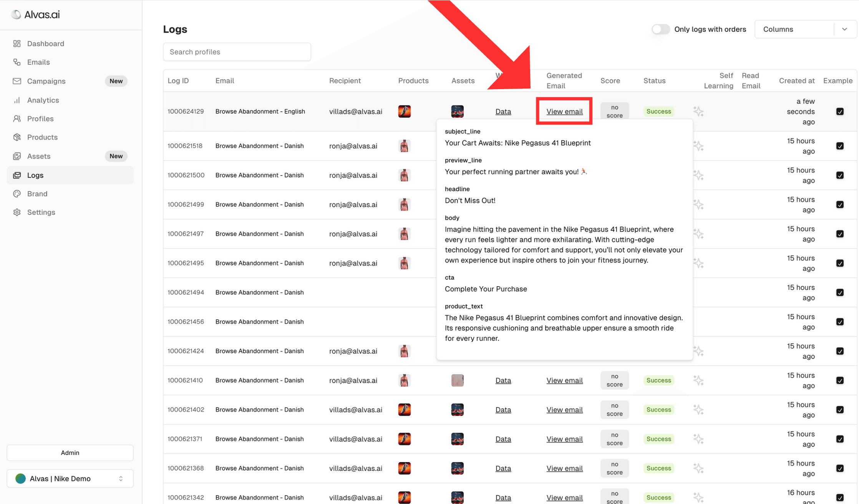Open the Products sidebar entry
The image size is (859, 504).
[x=42, y=137]
